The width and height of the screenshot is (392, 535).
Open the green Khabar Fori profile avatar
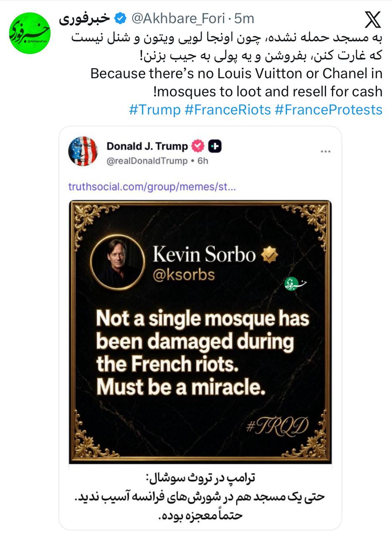(x=30, y=33)
